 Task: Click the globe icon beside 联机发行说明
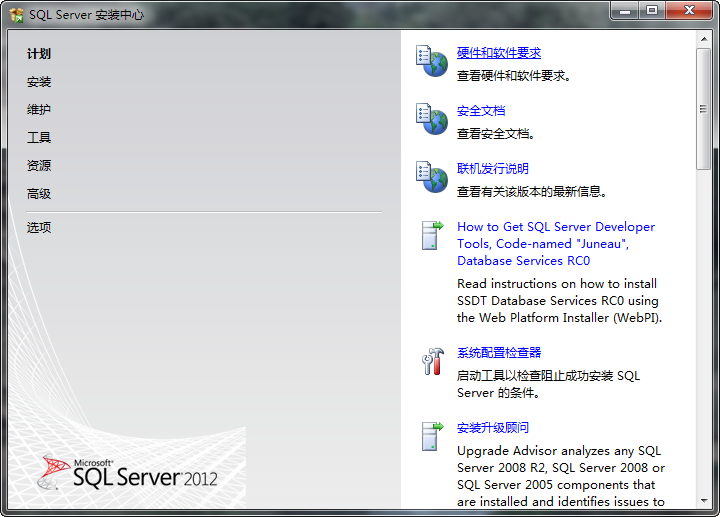[432, 177]
